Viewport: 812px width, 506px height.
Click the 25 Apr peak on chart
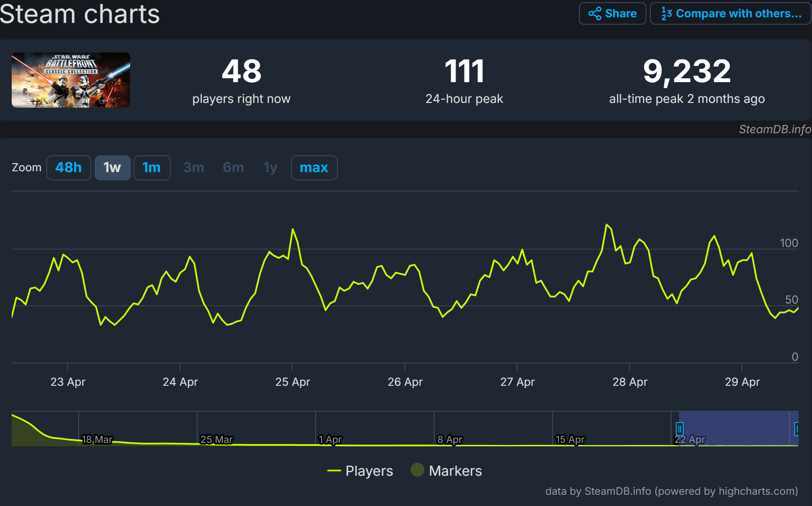293,229
